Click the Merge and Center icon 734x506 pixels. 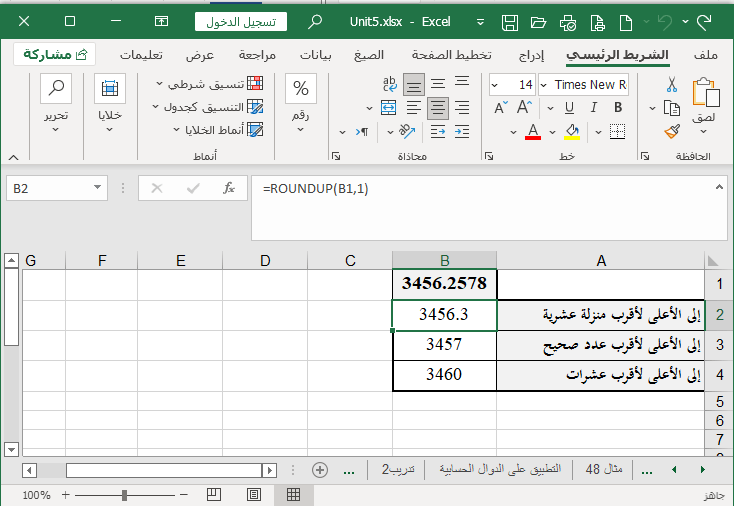pyautogui.click(x=389, y=108)
